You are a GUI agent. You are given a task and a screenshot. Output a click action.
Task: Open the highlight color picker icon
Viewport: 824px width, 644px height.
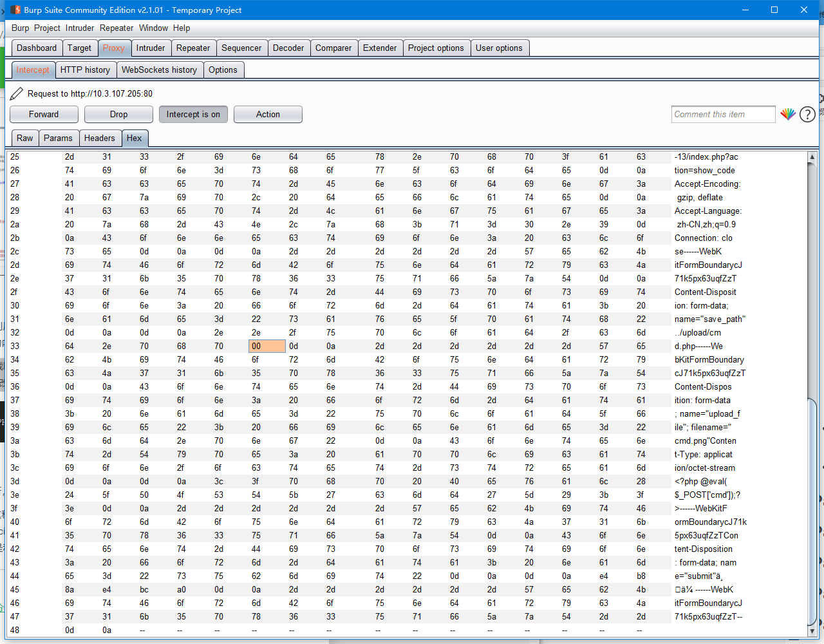788,114
